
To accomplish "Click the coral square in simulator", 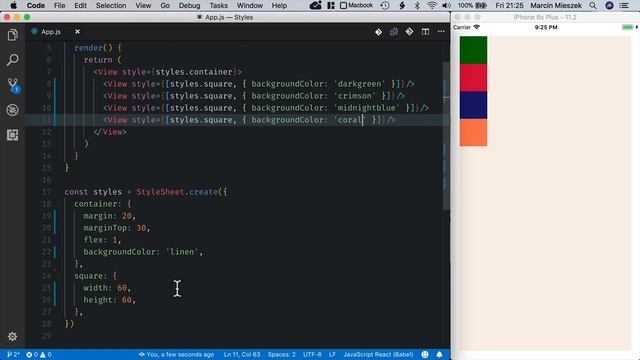I will point(473,132).
